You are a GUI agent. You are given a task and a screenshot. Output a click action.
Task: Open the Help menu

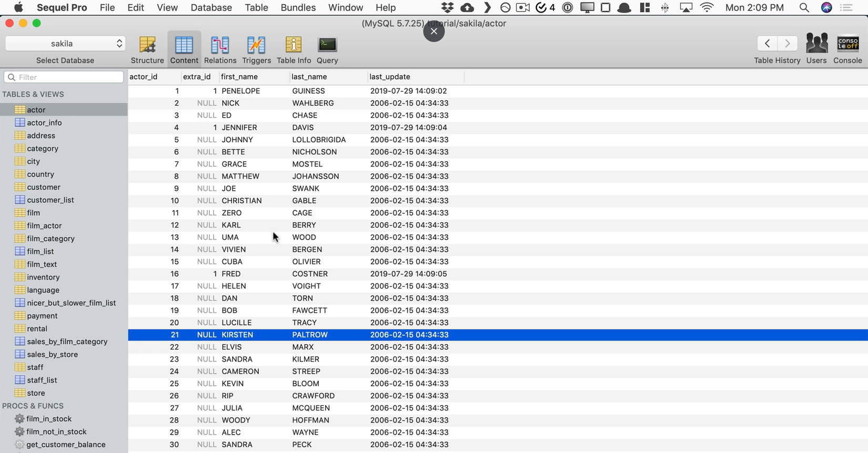point(386,7)
